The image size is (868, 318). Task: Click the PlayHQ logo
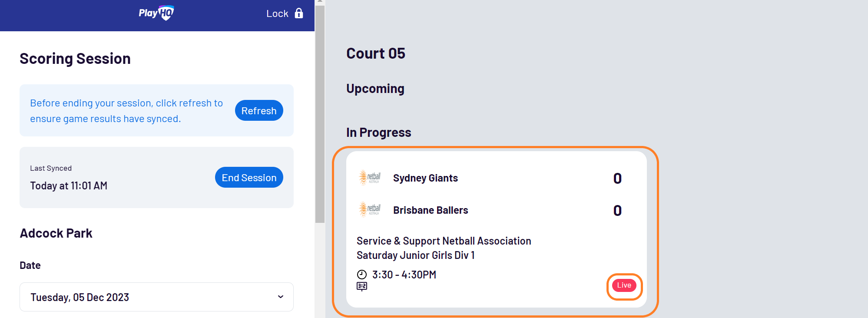coord(156,13)
